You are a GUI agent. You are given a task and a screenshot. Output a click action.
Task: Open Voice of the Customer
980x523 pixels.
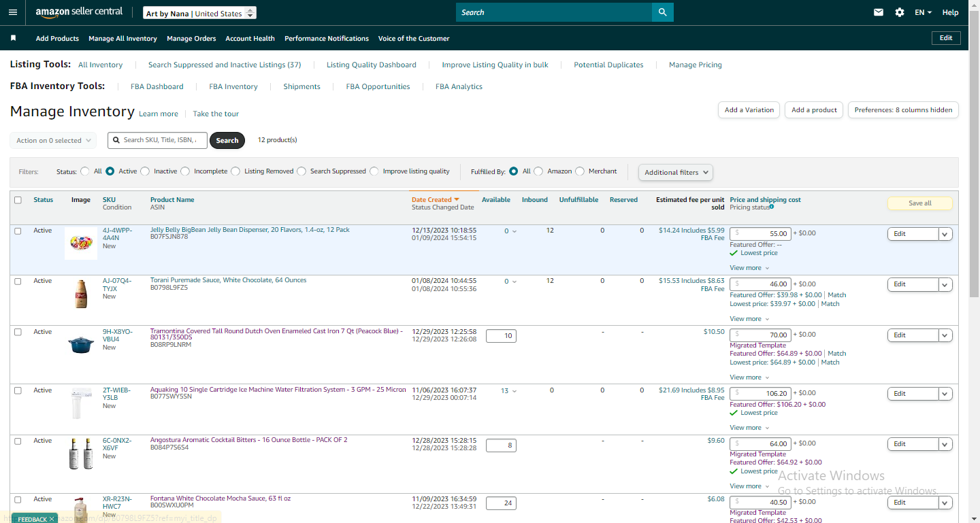tap(414, 39)
